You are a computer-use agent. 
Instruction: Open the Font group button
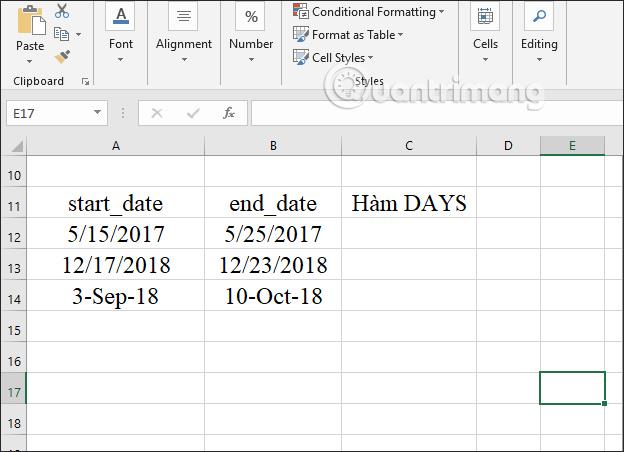pyautogui.click(x=121, y=33)
